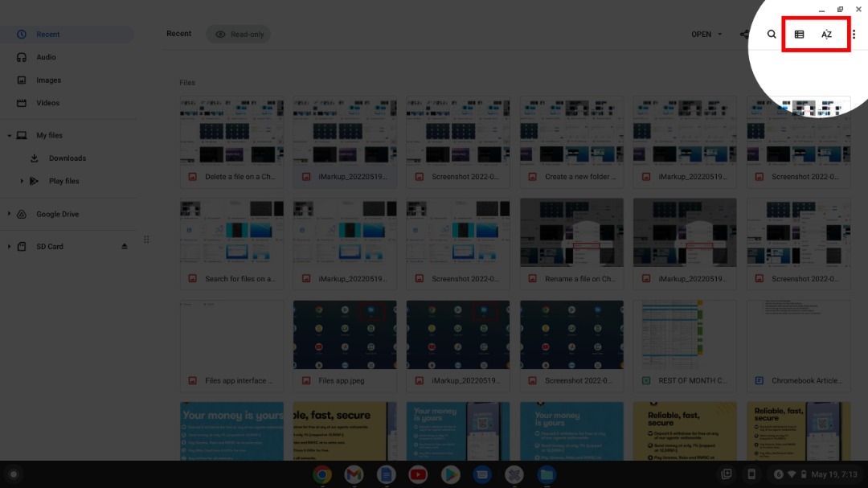
Task: Click the sidebar resize handle dots
Action: [x=146, y=240]
